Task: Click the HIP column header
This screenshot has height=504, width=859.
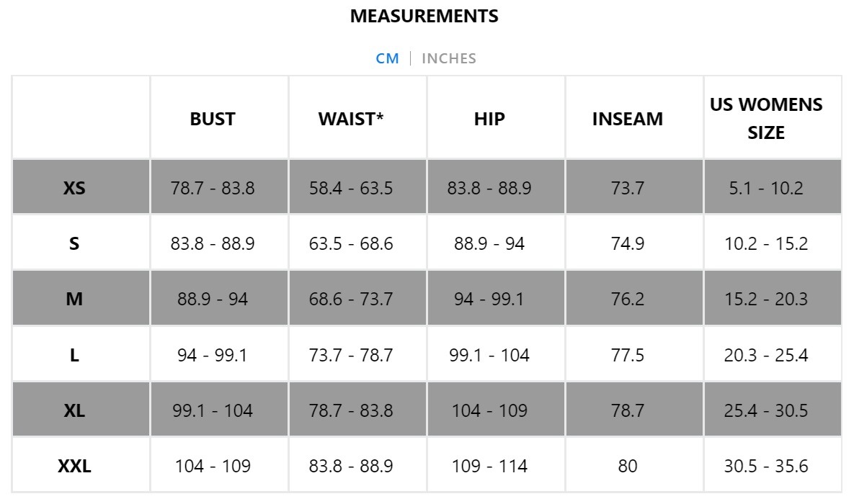Action: [x=489, y=119]
